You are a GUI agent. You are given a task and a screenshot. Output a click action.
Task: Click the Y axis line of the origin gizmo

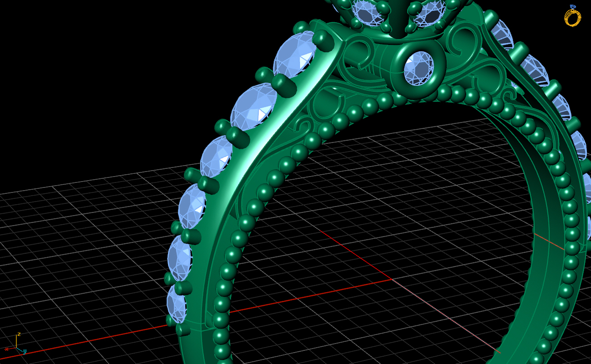tap(20, 350)
